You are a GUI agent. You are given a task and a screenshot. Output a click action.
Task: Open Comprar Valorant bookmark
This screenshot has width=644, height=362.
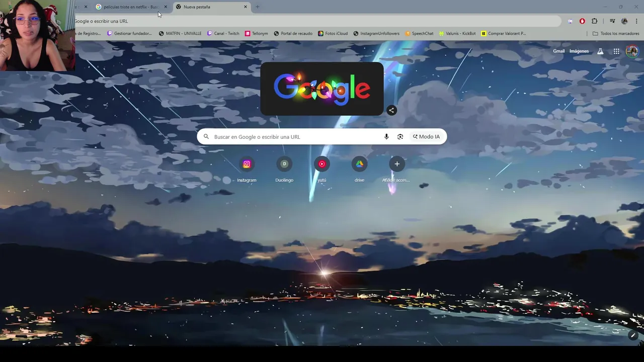[504, 34]
